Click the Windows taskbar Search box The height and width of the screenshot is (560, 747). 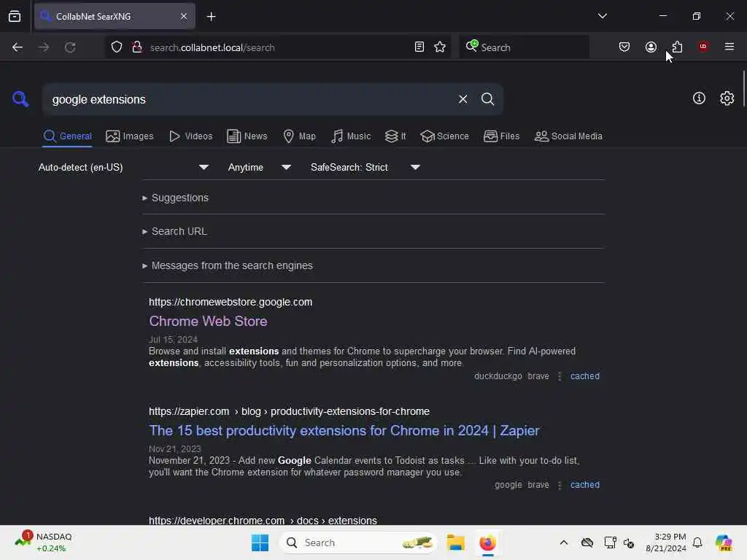[357, 542]
